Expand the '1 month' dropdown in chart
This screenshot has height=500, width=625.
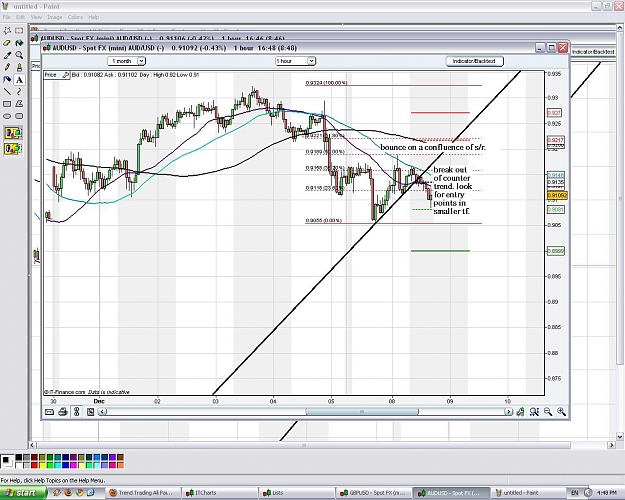pyautogui.click(x=141, y=61)
